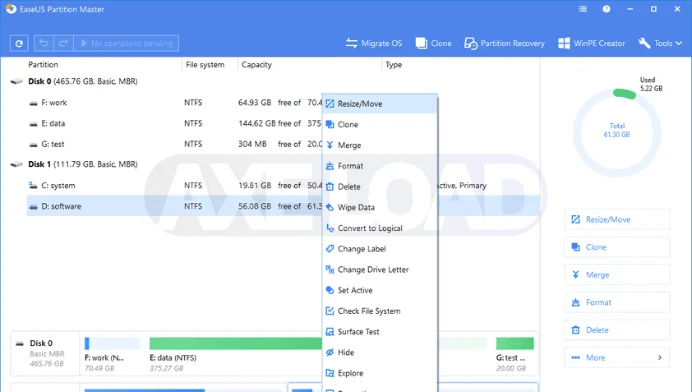Click the File system column header
The height and width of the screenshot is (392, 692).
pos(205,64)
